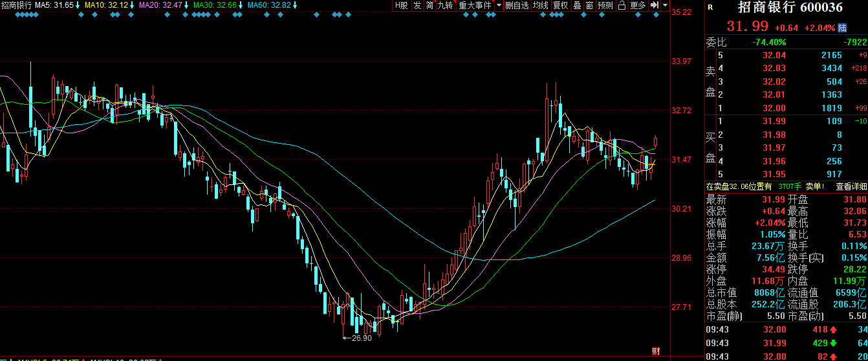Open the 重大事件 major events item
868x361 pixels.
[475, 5]
